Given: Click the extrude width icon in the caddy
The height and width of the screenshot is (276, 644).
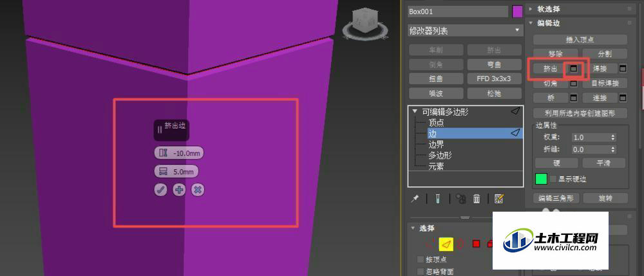Looking at the screenshot, I should click(x=163, y=171).
